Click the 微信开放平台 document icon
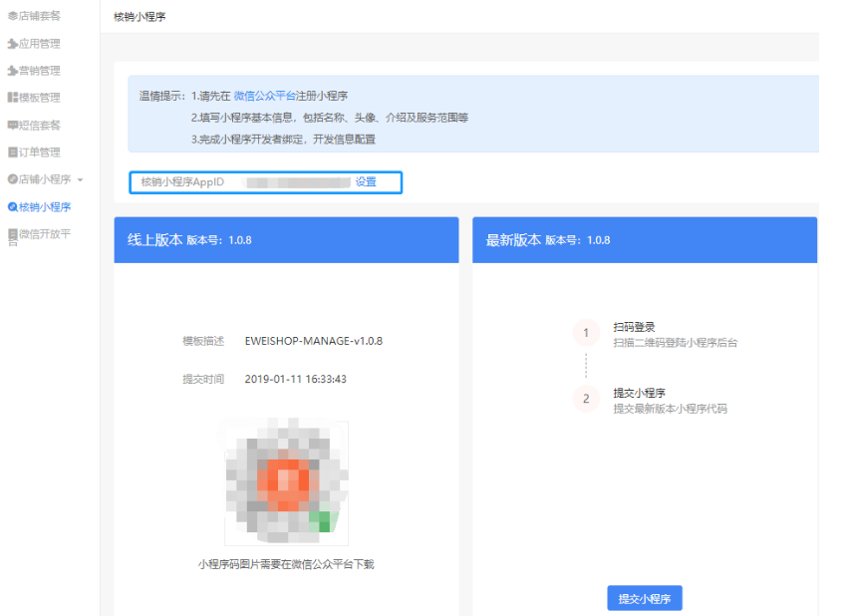Viewport: 847px width, 616px height. click(x=12, y=235)
